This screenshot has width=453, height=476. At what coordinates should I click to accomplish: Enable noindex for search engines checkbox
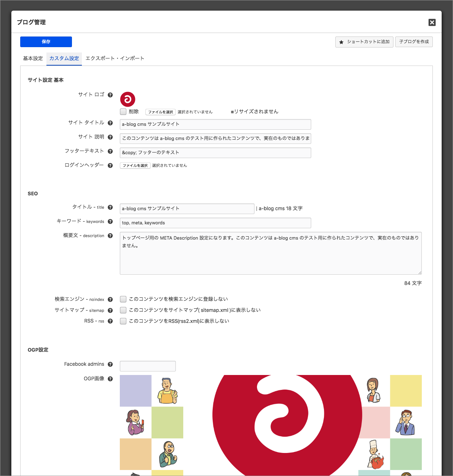123,299
